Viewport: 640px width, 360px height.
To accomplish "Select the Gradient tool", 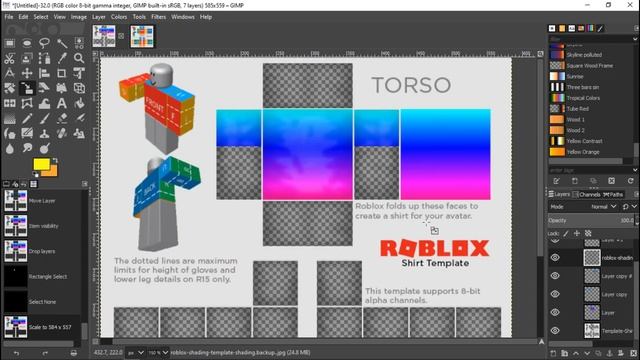I will coord(9,118).
